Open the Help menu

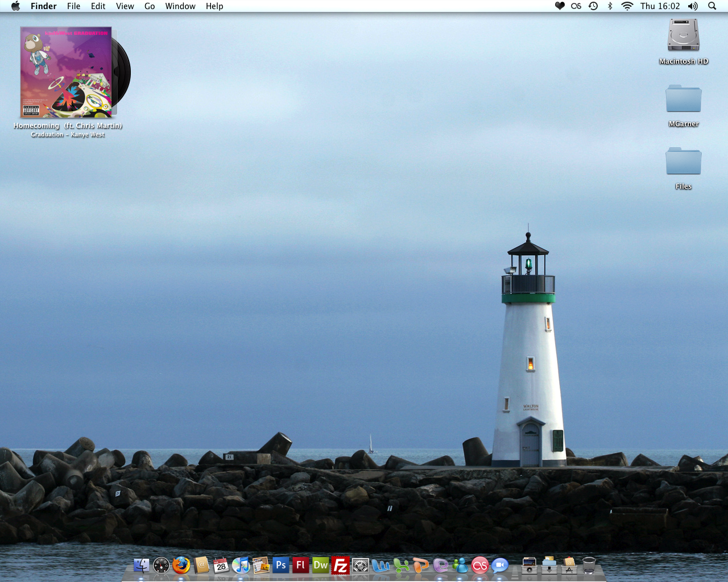tap(214, 6)
